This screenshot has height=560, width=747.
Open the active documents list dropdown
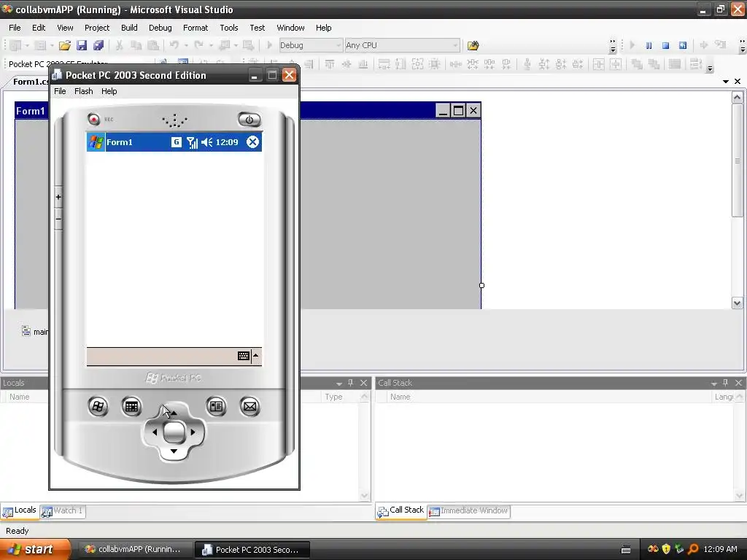pos(726,82)
